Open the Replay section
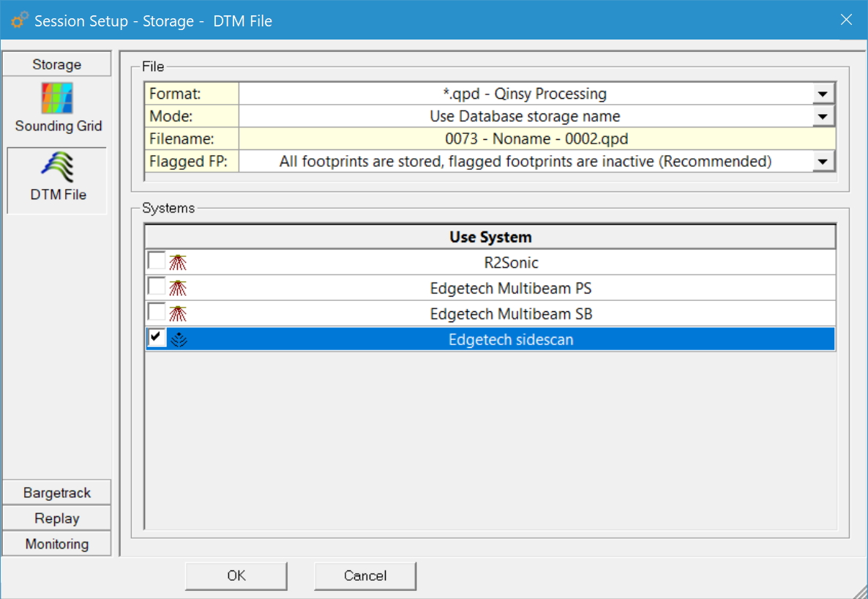 point(57,518)
